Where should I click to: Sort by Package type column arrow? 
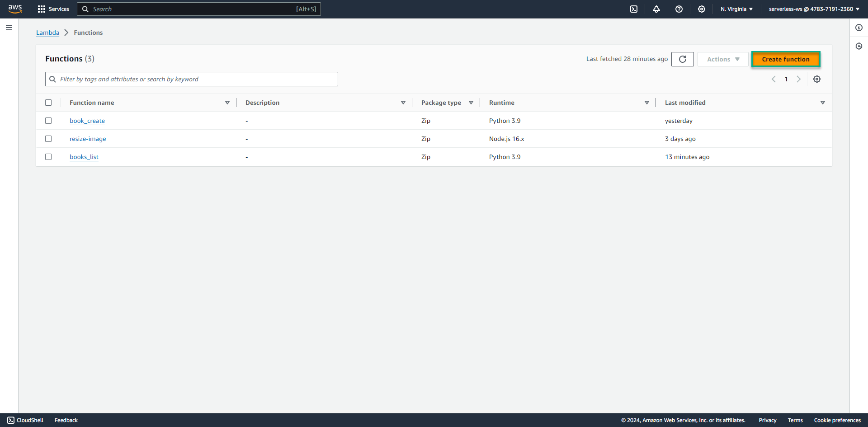[471, 103]
